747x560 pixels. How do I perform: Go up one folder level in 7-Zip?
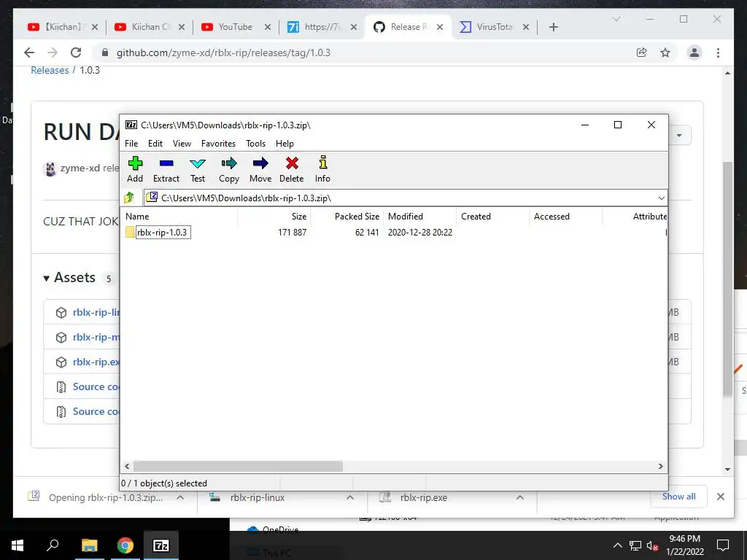point(129,198)
